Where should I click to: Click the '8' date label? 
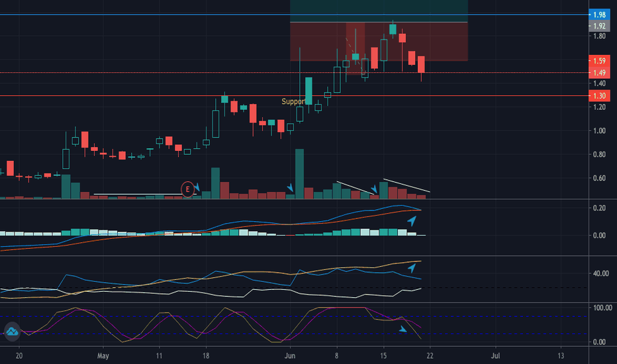pyautogui.click(x=336, y=356)
